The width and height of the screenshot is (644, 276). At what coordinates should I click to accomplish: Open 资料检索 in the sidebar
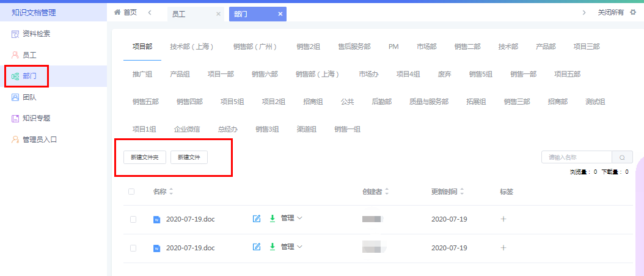tap(35, 34)
